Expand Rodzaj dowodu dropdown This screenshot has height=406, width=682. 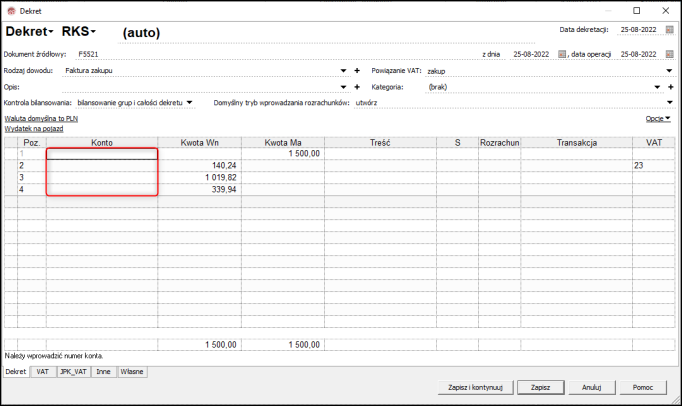coord(343,70)
